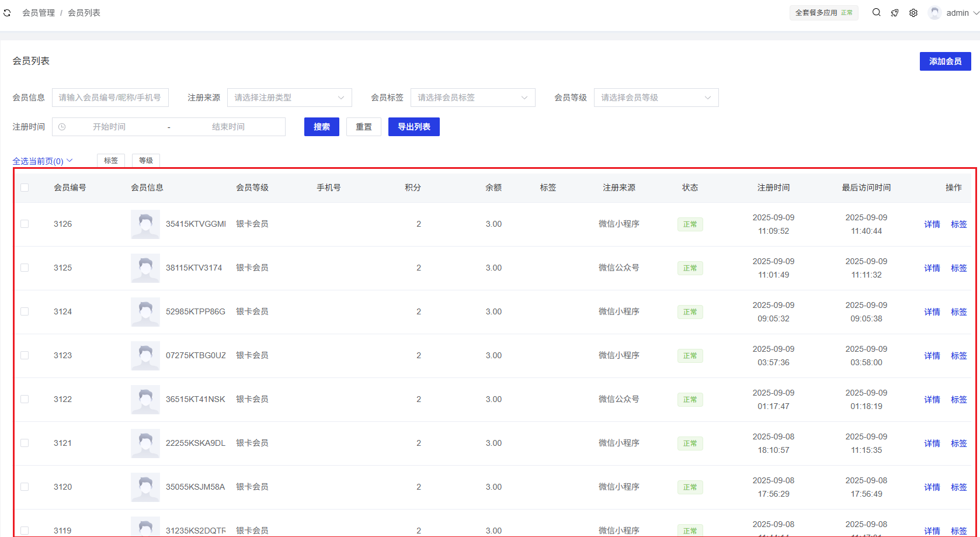Screen dimensions: 980x537
Task: Open settings gear icon in header
Action: click(913, 13)
